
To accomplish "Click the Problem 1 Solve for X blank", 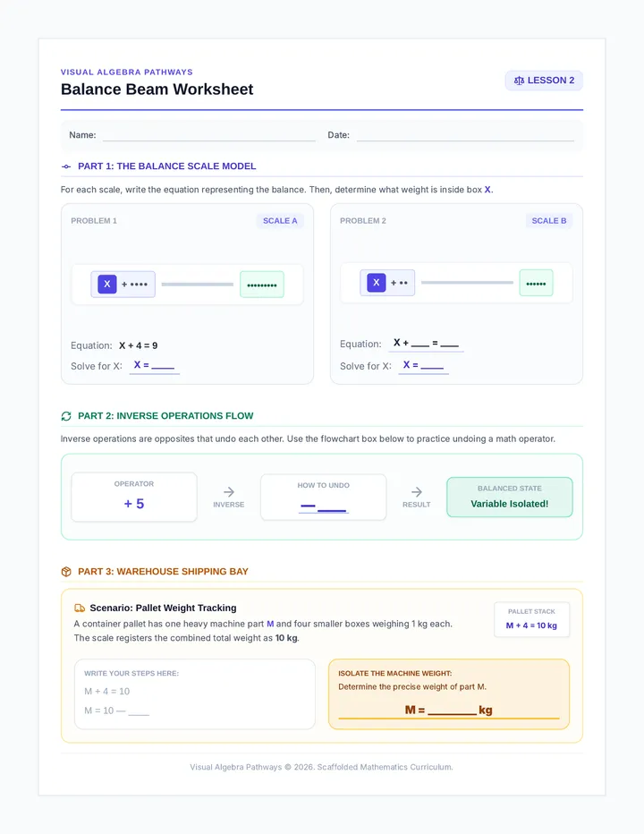I will click(x=154, y=365).
